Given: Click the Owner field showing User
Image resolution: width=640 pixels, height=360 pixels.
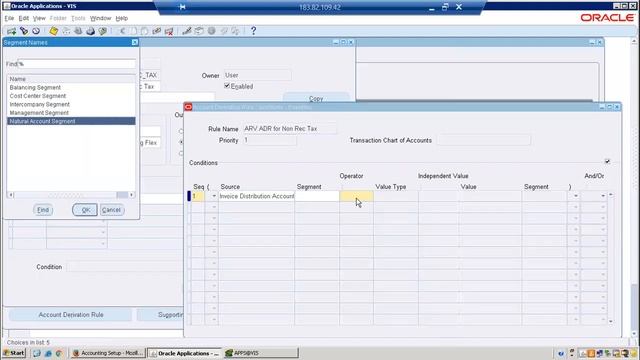Looking at the screenshot, I should 258,75.
